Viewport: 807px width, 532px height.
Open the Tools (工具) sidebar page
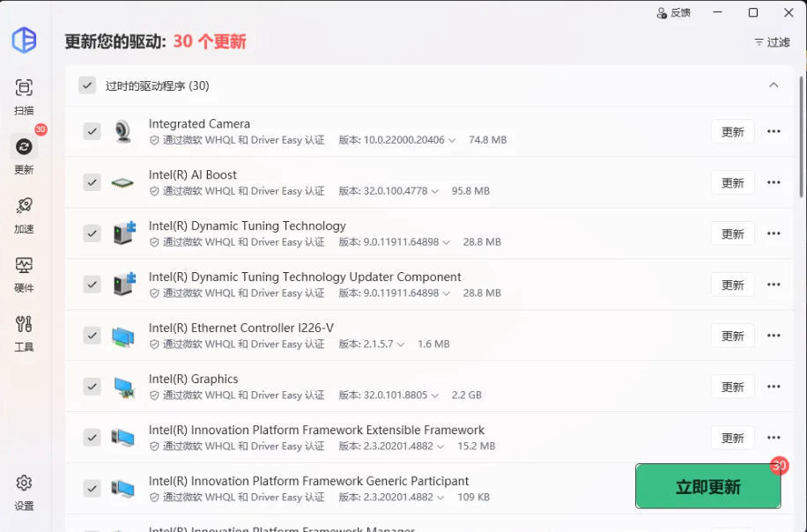tap(24, 334)
